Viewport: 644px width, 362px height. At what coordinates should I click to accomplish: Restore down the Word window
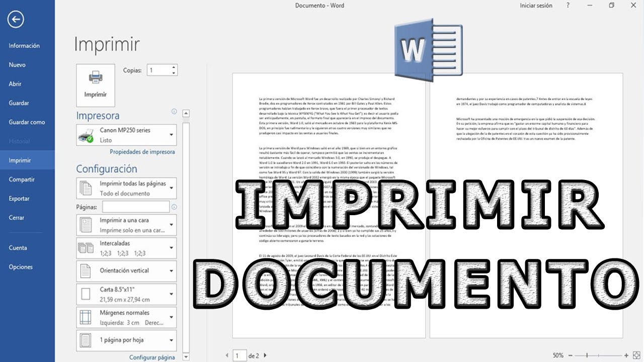(611, 6)
